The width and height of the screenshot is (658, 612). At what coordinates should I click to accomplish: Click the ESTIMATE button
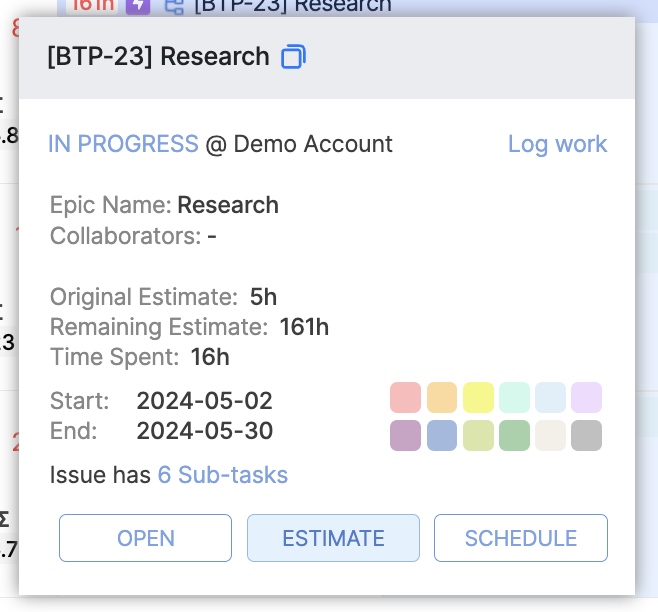[x=333, y=538]
